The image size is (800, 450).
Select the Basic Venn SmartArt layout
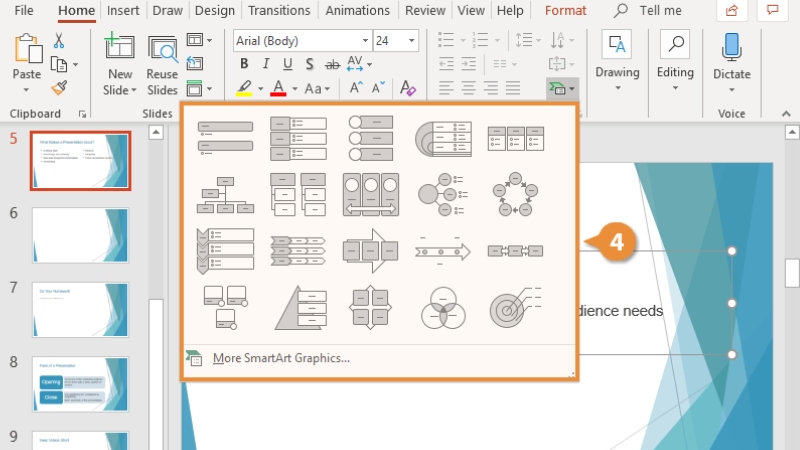(x=443, y=308)
